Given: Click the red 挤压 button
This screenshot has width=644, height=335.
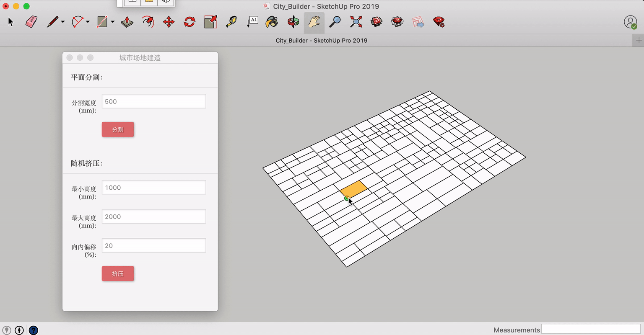Looking at the screenshot, I should pos(118,273).
